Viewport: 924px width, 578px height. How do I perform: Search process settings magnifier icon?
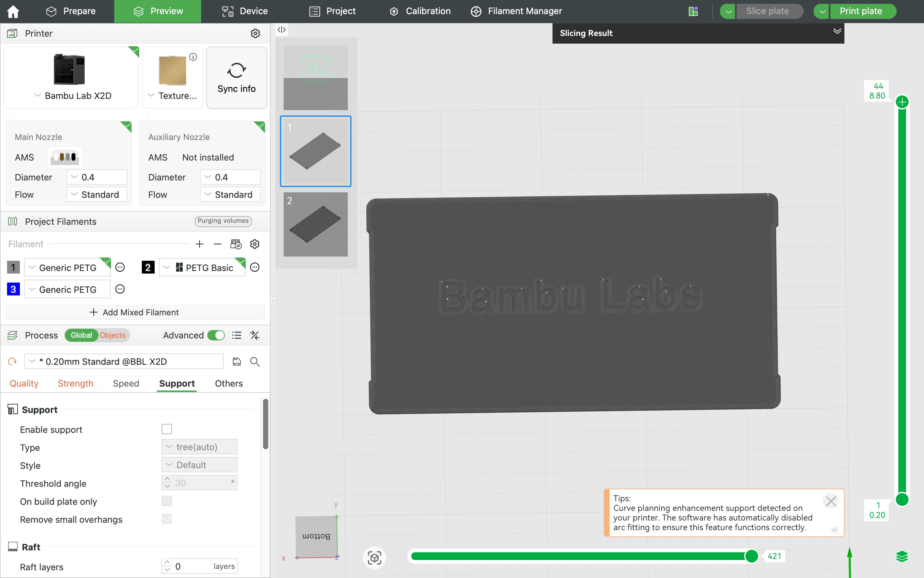pos(255,361)
